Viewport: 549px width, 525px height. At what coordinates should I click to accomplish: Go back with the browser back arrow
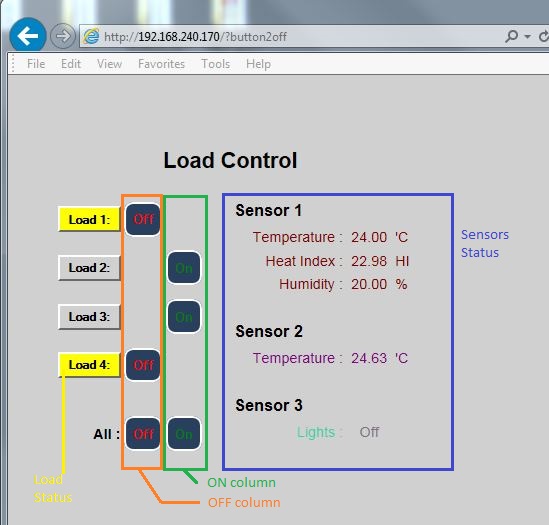tap(28, 35)
